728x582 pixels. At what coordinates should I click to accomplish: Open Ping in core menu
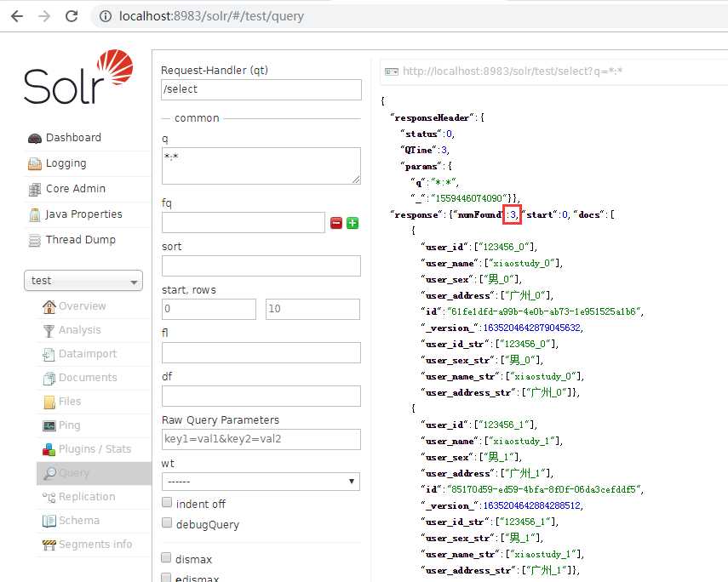[70, 425]
